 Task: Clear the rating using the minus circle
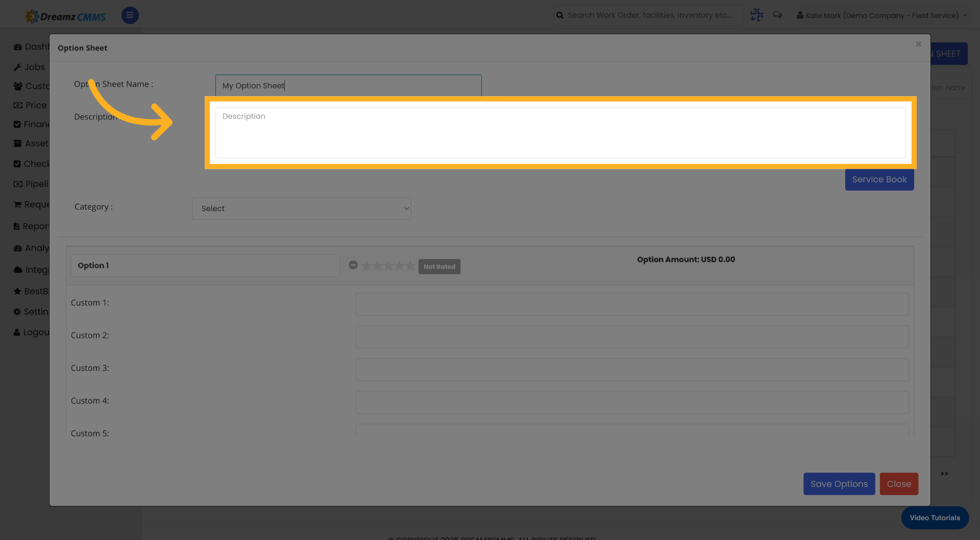[x=353, y=265]
